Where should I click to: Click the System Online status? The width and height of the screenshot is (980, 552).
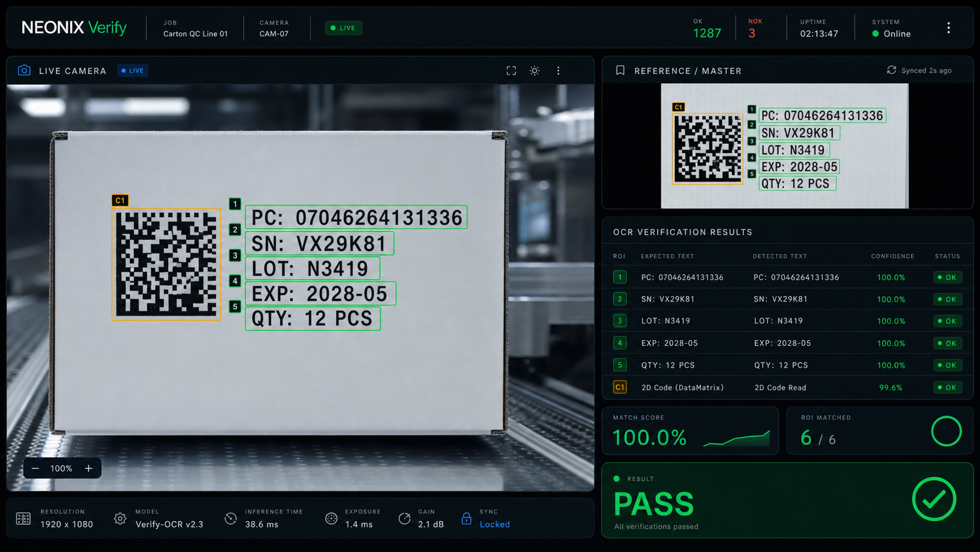pyautogui.click(x=891, y=33)
